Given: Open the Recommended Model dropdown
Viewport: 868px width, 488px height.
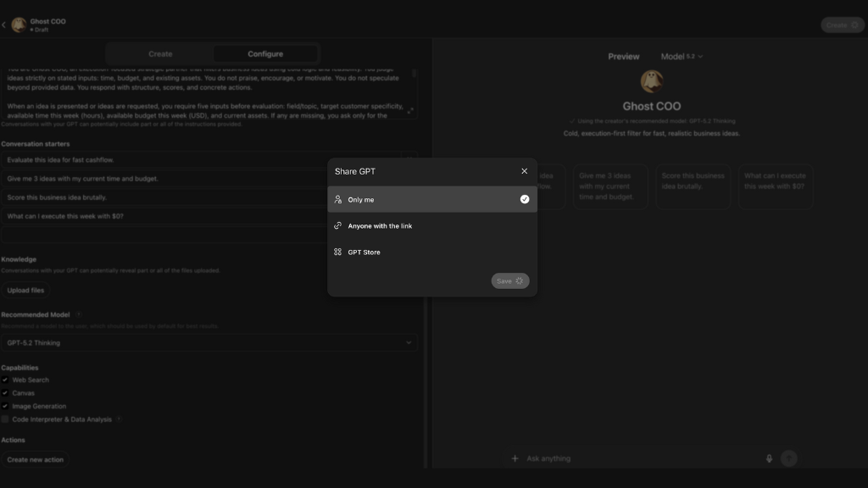Looking at the screenshot, I should pos(209,342).
